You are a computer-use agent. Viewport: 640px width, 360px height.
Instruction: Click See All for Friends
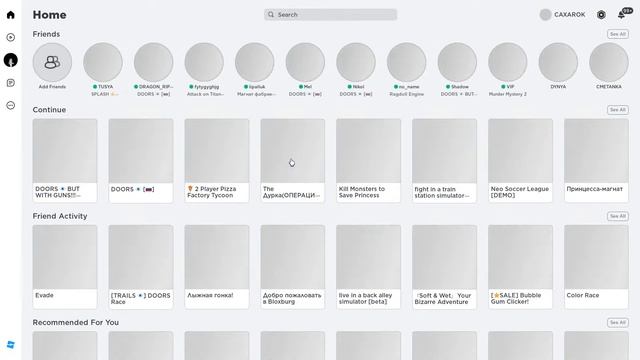tap(618, 34)
